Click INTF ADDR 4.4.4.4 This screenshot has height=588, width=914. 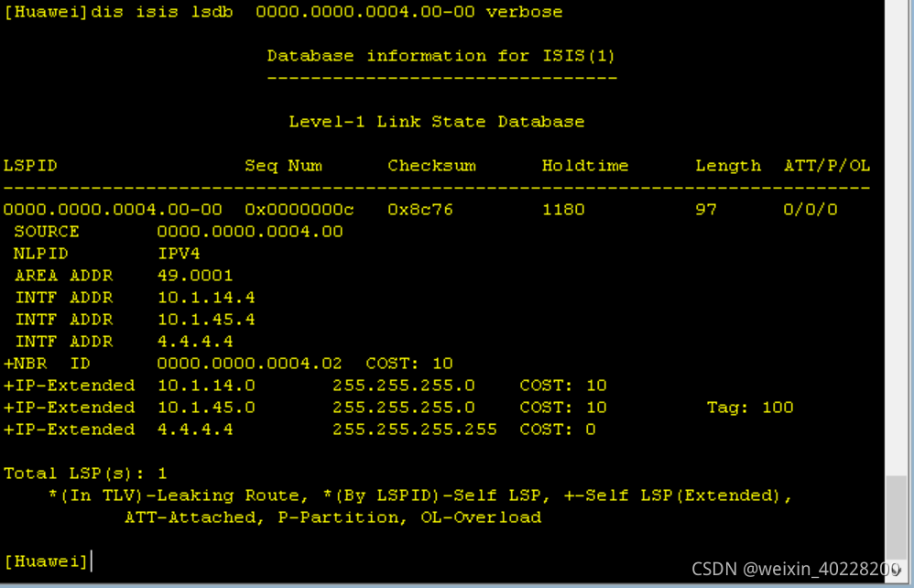coord(195,342)
